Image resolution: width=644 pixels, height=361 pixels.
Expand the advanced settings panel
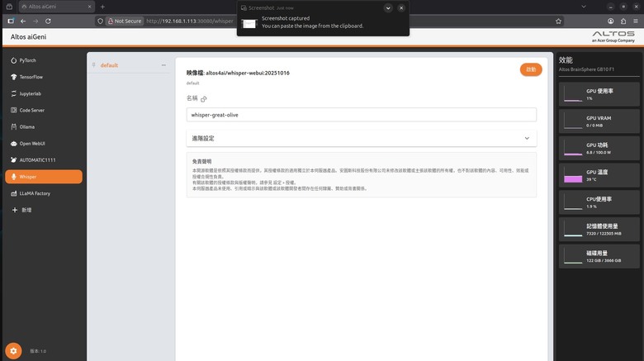coord(361,138)
